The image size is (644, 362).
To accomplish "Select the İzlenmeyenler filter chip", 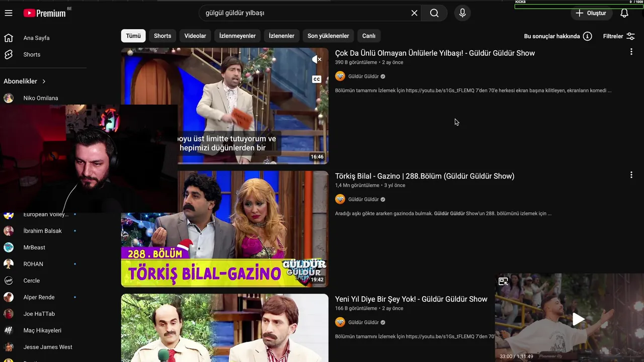I will coord(237,36).
